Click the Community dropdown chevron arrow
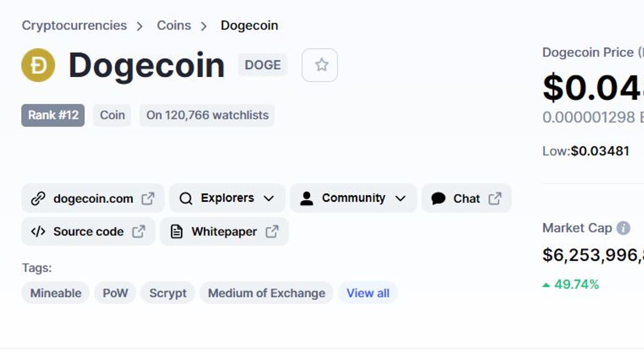The width and height of the screenshot is (644, 362). coord(400,198)
